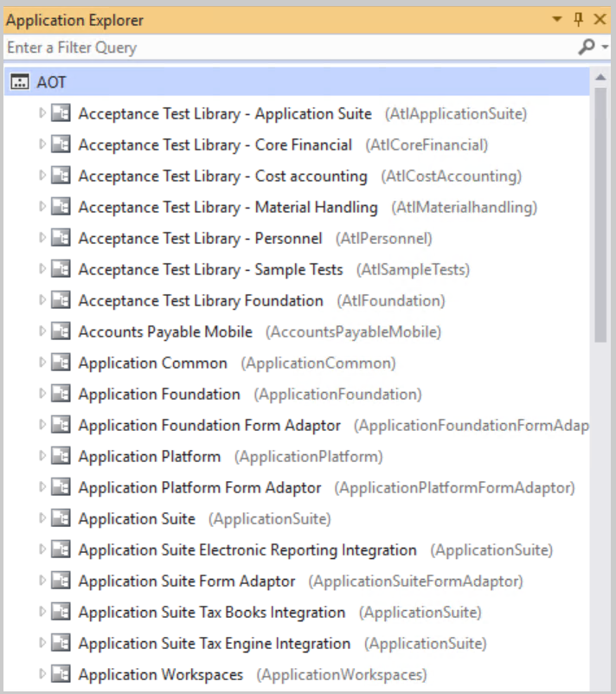Select 'Acceptance Test Library - Material Handling' text
Image resolution: width=616 pixels, height=694 pixels.
coord(228,207)
